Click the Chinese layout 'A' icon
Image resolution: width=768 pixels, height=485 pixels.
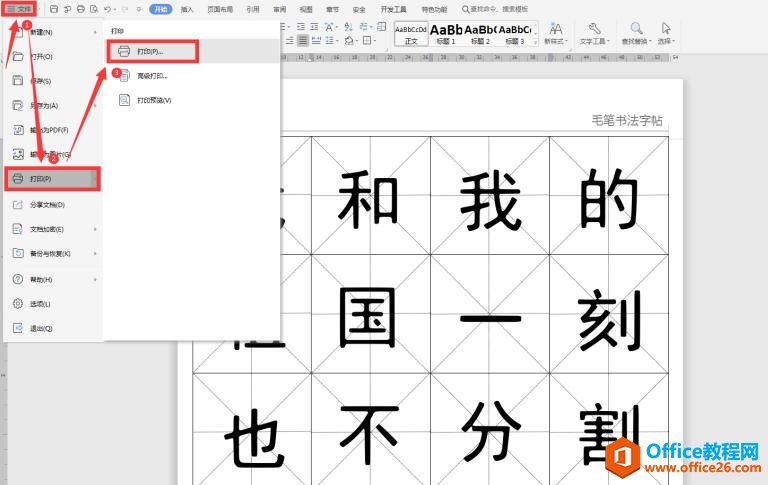330,26
